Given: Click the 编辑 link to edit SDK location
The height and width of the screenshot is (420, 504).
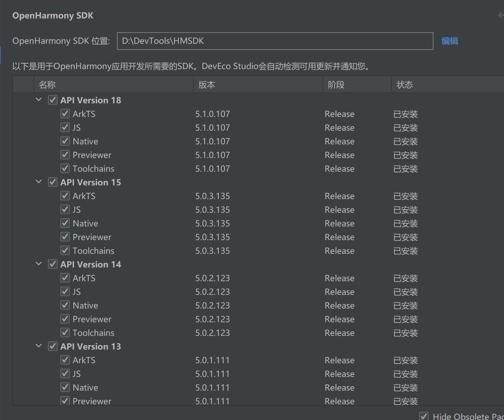Looking at the screenshot, I should pyautogui.click(x=450, y=41).
